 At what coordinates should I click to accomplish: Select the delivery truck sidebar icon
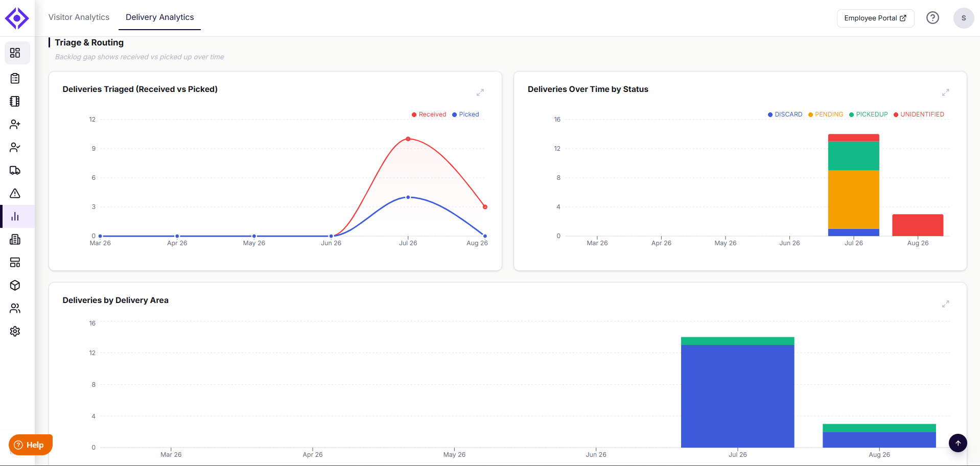tap(15, 170)
